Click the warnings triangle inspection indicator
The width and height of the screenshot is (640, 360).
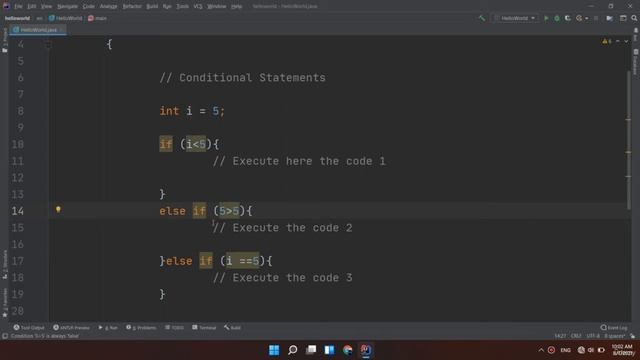point(607,41)
